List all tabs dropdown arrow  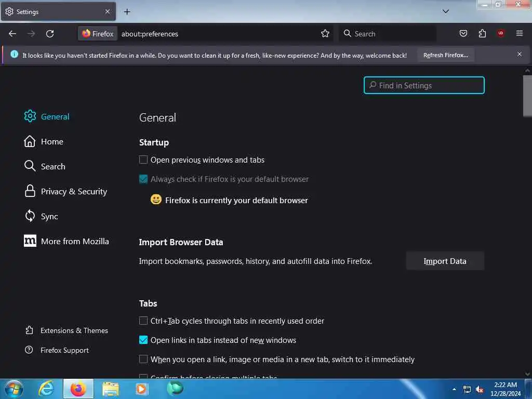446,11
